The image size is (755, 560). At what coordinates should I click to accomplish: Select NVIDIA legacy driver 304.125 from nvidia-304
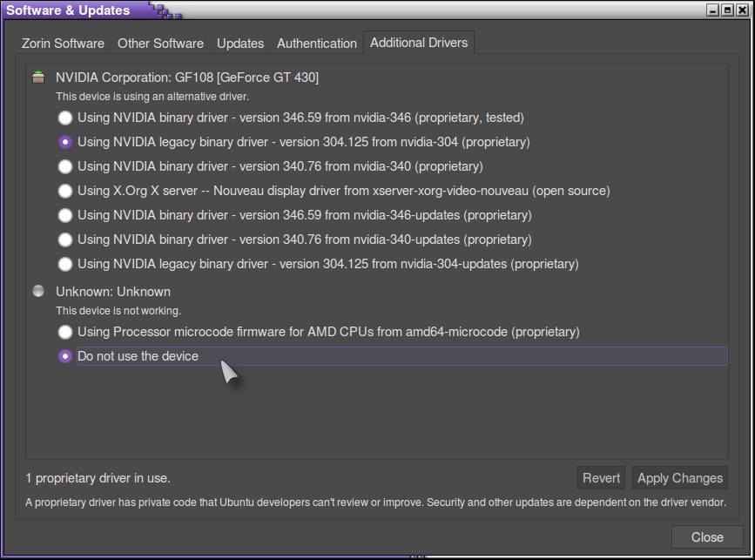[x=65, y=142]
